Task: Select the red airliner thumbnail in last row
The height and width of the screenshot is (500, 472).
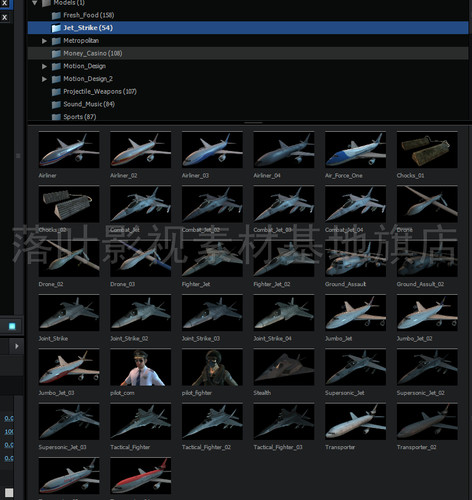Action: (x=141, y=476)
